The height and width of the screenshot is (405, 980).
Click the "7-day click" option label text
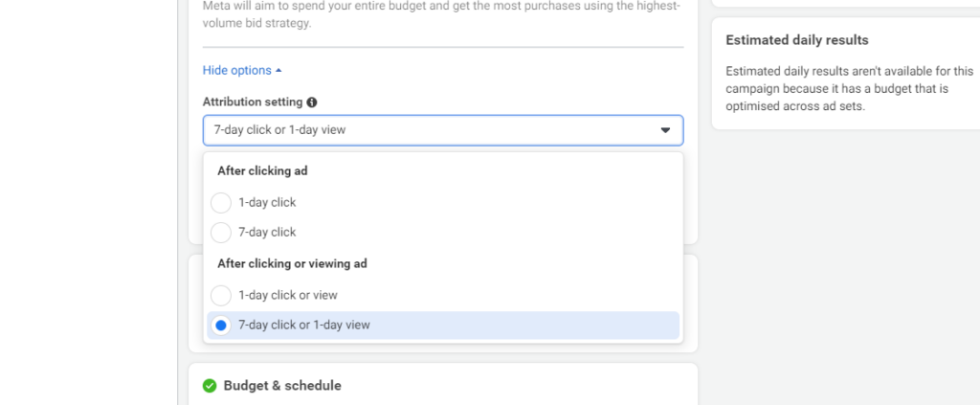[267, 233]
